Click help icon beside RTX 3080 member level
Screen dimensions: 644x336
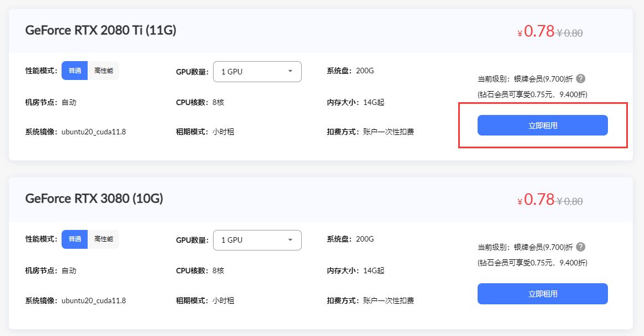[580, 247]
